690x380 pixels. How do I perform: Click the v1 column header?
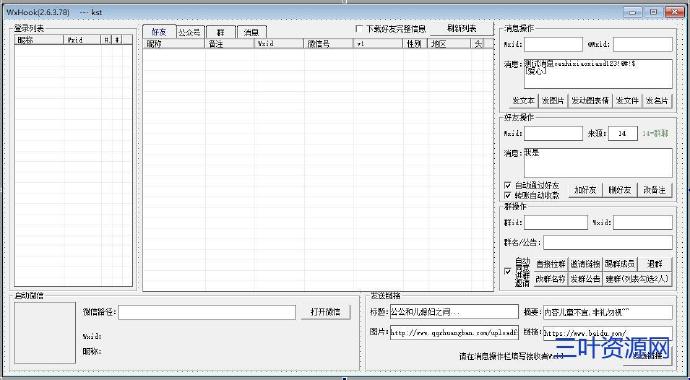tap(378, 44)
